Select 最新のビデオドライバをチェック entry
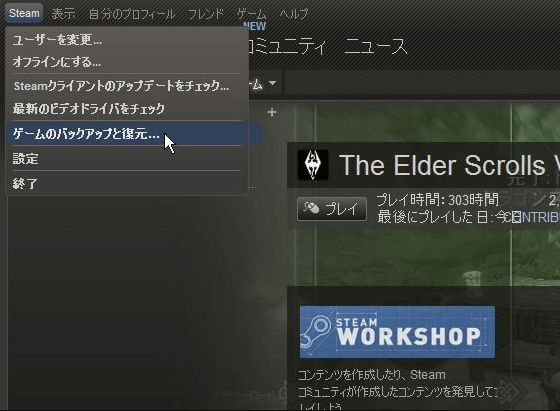 pos(127,108)
